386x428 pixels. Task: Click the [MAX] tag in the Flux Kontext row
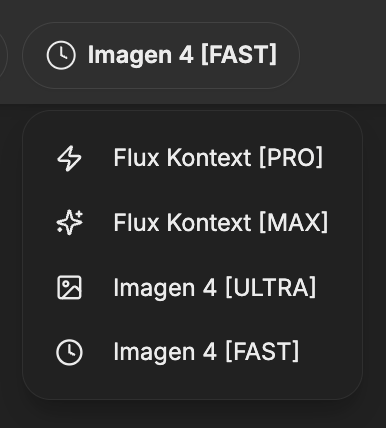pos(294,223)
